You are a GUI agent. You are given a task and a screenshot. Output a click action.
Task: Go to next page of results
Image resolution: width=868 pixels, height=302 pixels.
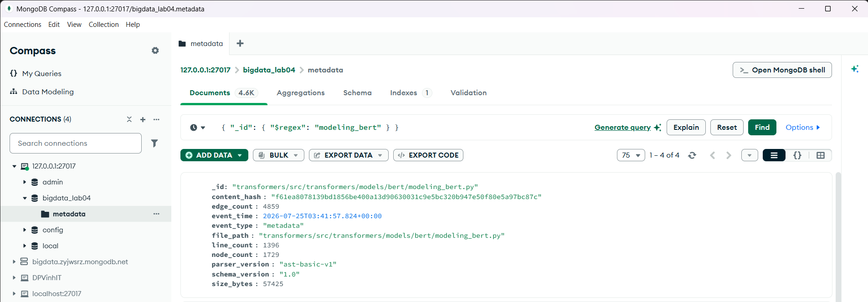point(729,155)
